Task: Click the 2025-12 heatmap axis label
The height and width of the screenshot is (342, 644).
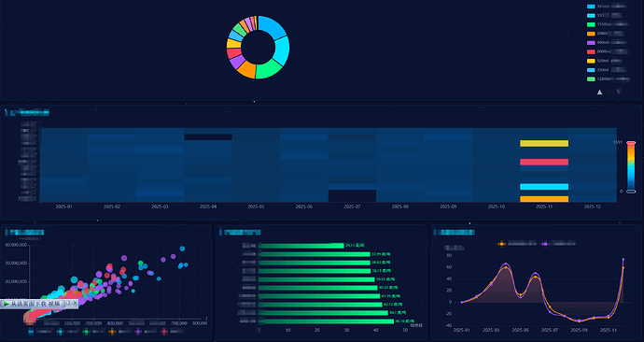Action: click(593, 207)
